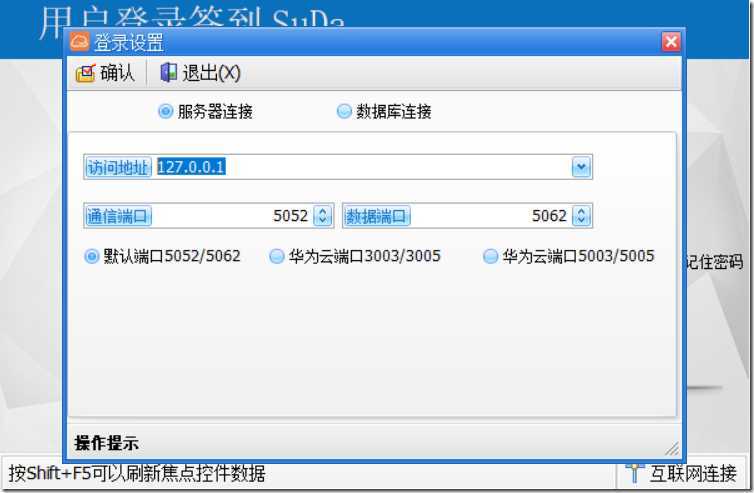Open the 访问地址 dropdown arrow
The width and height of the screenshot is (754, 493).
pos(581,167)
